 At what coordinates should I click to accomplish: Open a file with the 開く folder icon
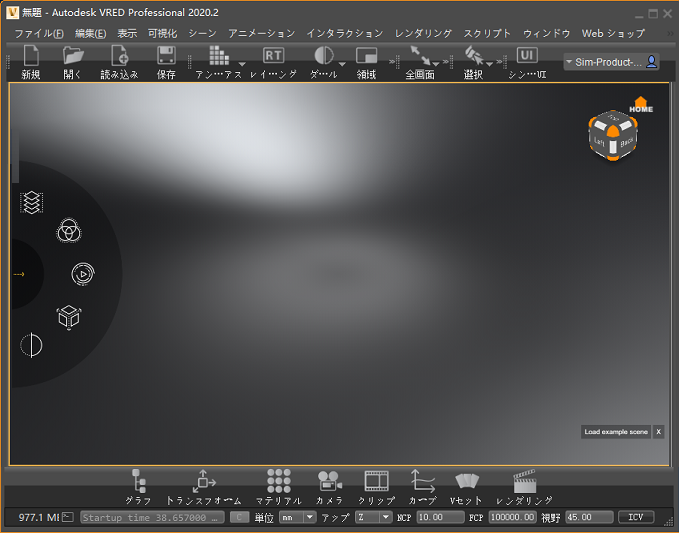(73, 56)
